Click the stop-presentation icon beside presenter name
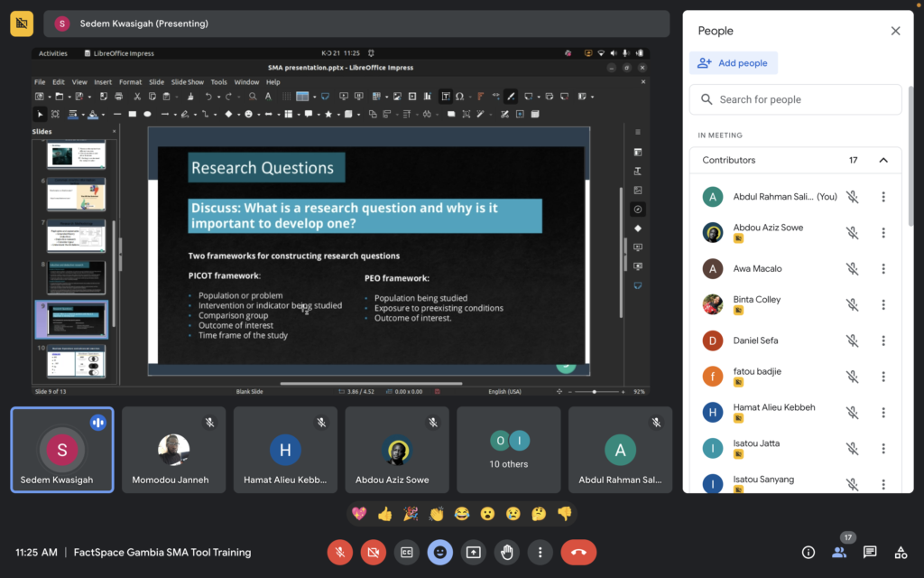This screenshot has height=578, width=924. click(22, 23)
